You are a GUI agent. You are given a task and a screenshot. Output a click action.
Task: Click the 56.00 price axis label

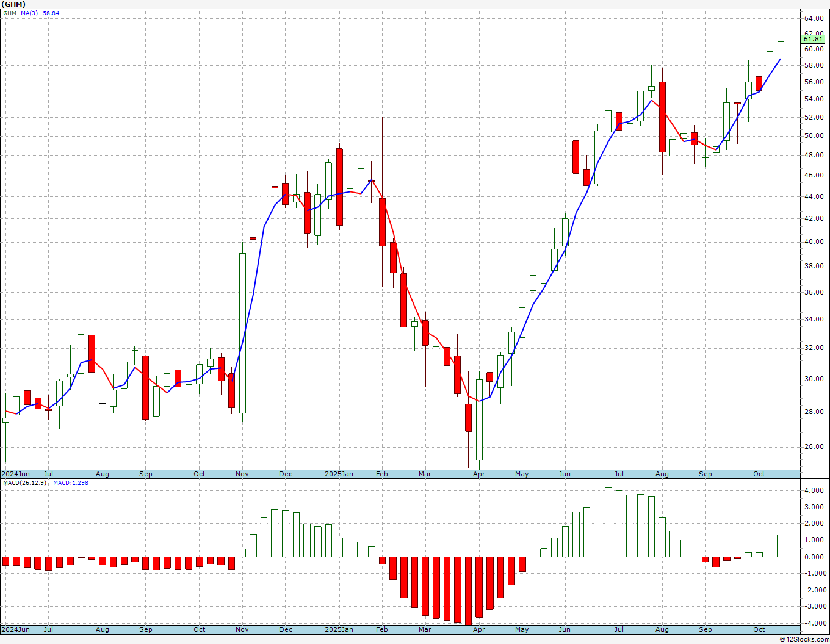tap(814, 82)
